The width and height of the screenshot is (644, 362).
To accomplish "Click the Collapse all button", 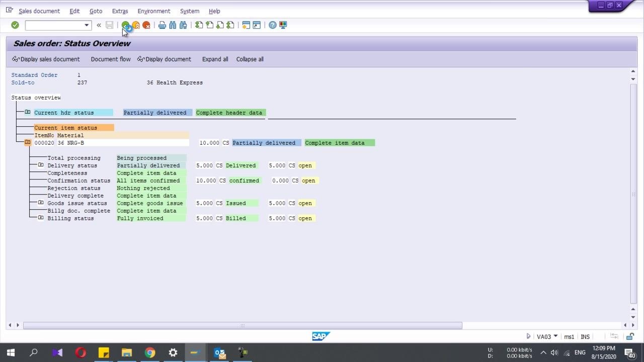I will [250, 59].
